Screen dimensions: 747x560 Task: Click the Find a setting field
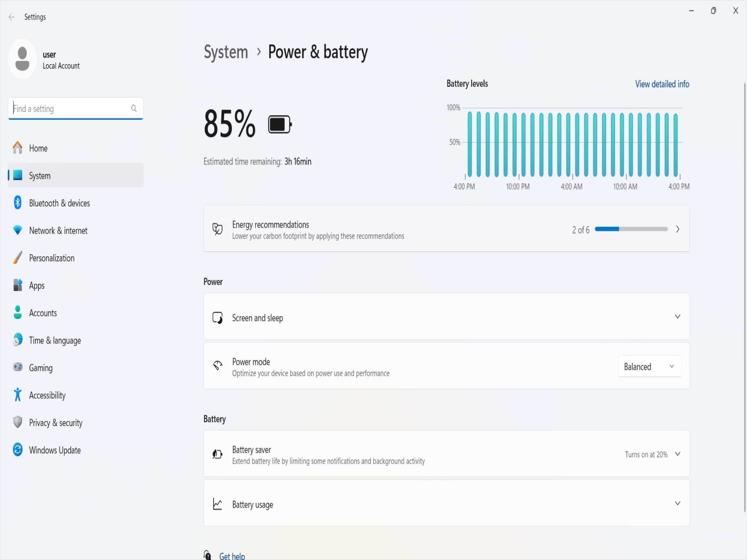click(x=76, y=108)
